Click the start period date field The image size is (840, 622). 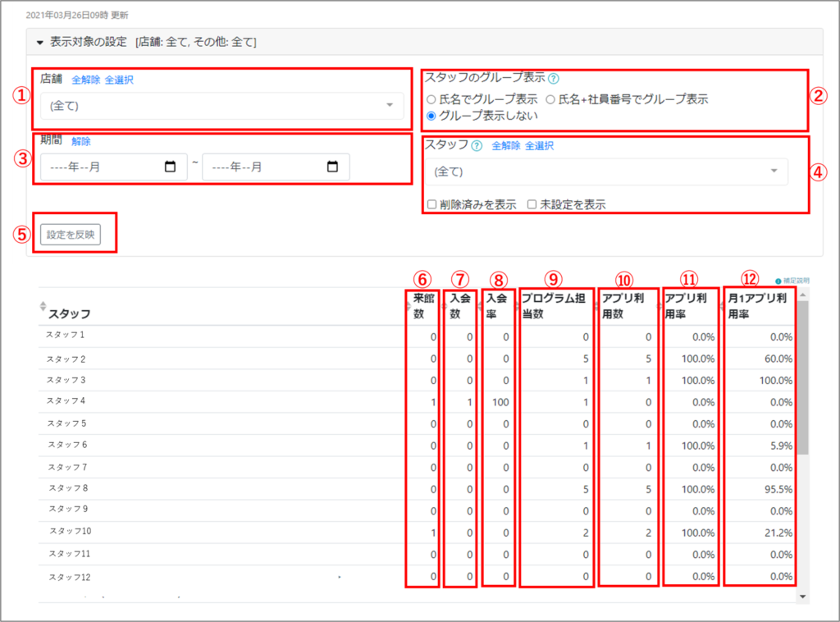pos(98,167)
